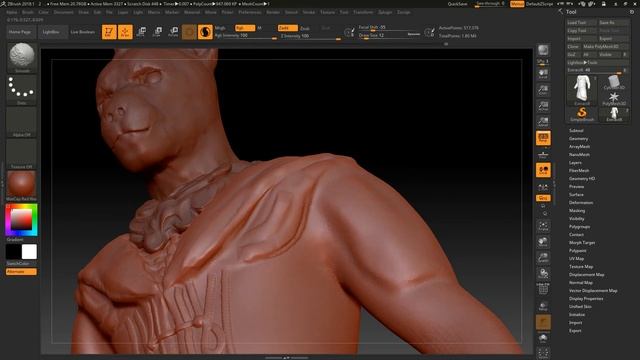Click the BPR render icon
The image size is (640, 360).
[543, 50]
